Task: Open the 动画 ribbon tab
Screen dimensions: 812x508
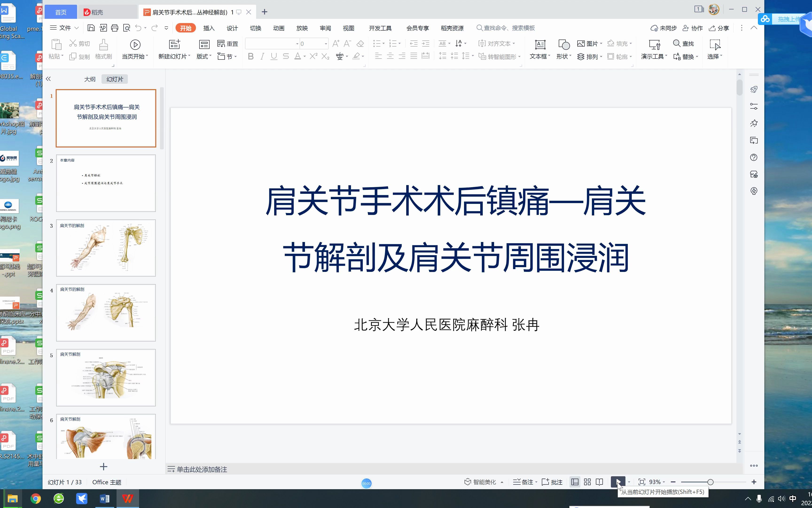Action: (279, 28)
